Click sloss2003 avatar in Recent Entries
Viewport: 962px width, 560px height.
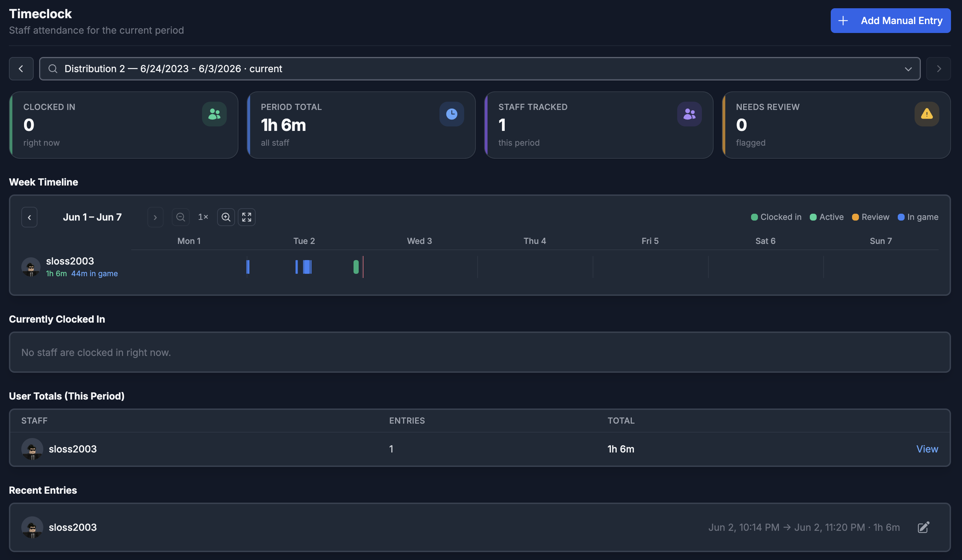pos(32,527)
